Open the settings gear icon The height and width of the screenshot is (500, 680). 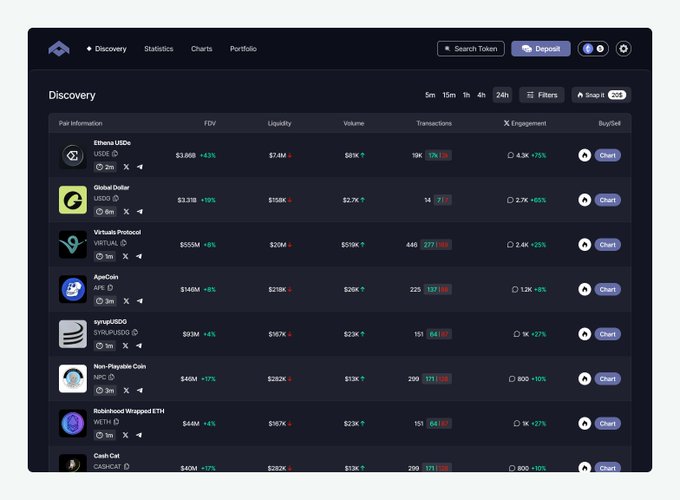623,49
